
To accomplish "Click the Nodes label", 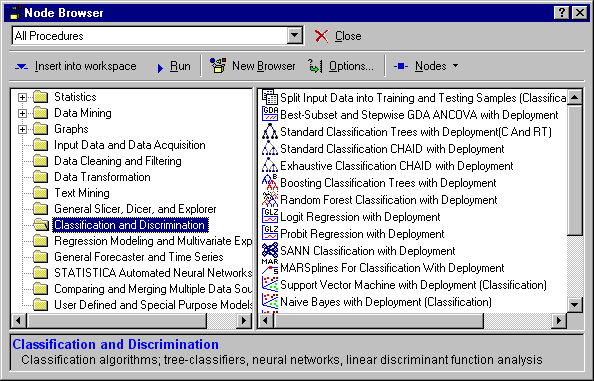I will coord(431,66).
